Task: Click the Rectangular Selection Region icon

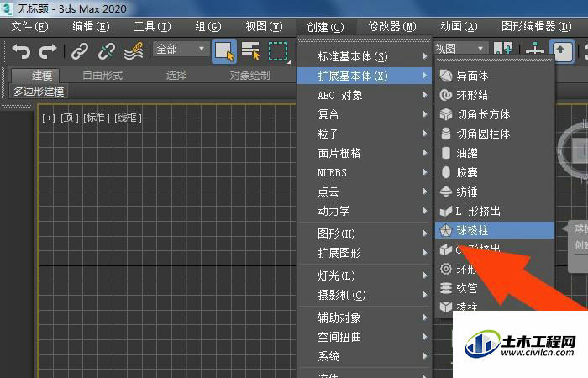Action: tap(278, 51)
